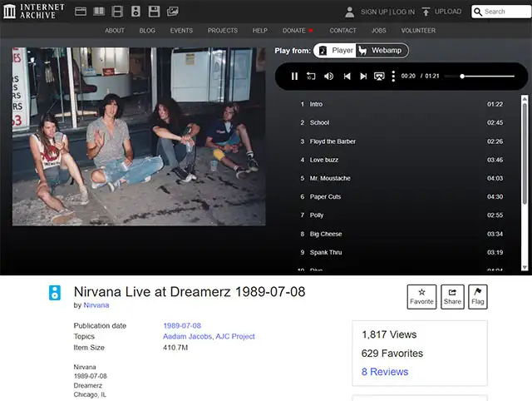This screenshot has width=532, height=401.
Task: Click the audio progress slider
Action: point(480,77)
